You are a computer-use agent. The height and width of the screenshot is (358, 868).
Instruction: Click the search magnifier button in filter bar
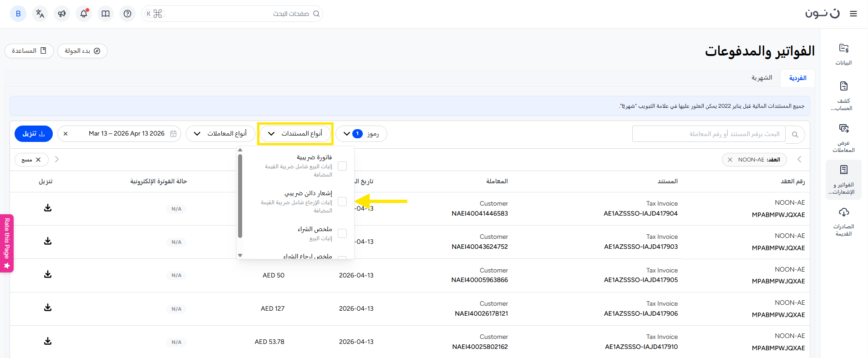click(795, 134)
